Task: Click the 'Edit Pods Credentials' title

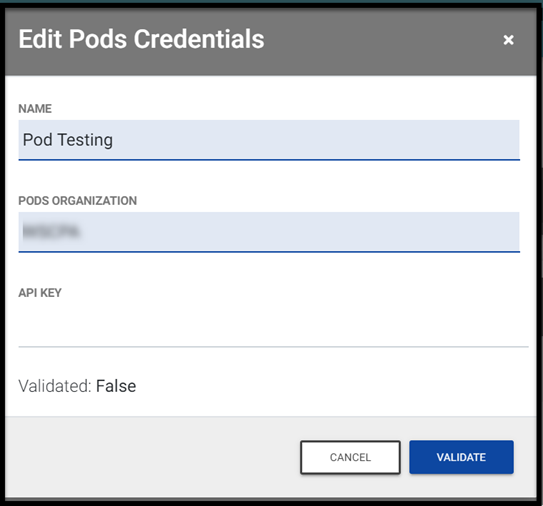Action: click(x=141, y=39)
